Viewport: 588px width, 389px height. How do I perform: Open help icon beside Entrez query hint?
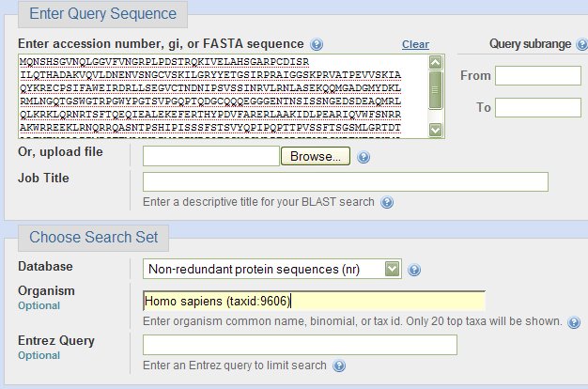click(339, 366)
